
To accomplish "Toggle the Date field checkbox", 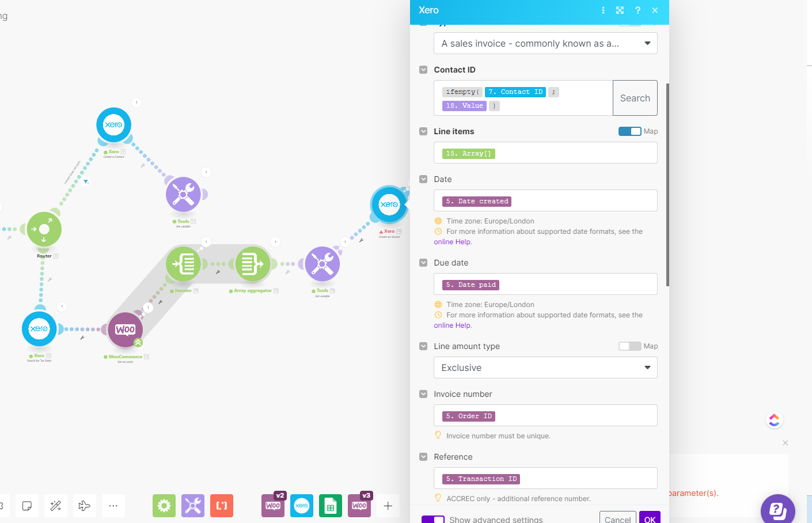I will click(423, 179).
